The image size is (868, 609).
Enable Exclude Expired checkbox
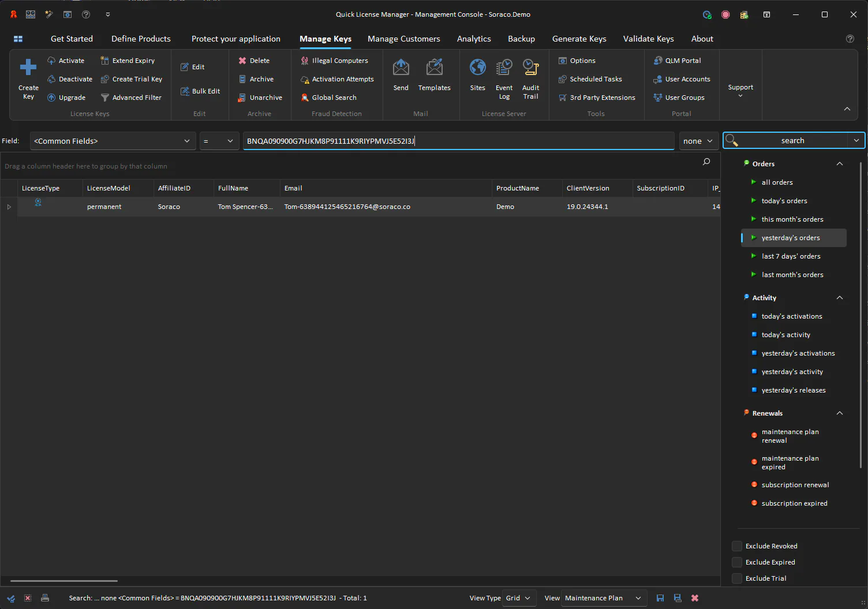pyautogui.click(x=737, y=562)
